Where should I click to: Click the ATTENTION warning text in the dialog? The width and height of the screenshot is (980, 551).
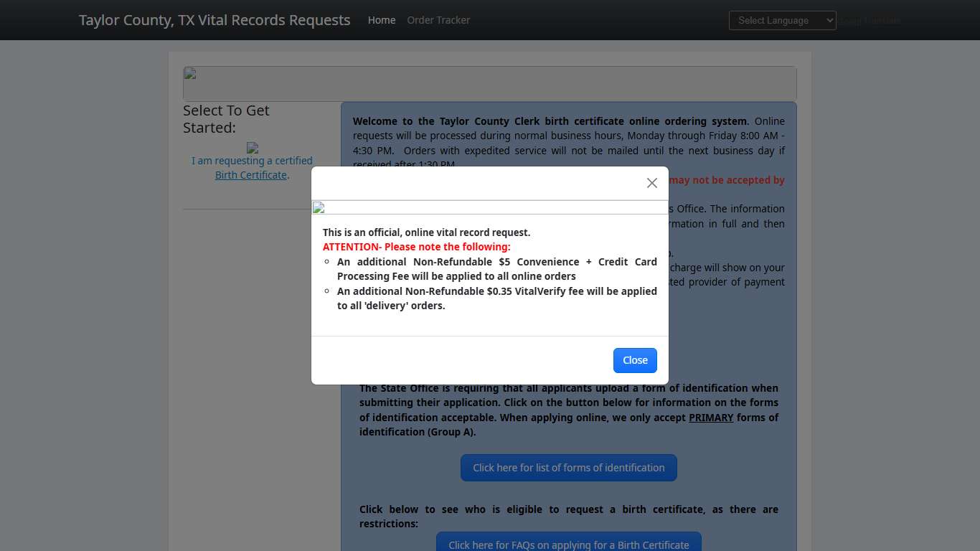[x=416, y=246]
